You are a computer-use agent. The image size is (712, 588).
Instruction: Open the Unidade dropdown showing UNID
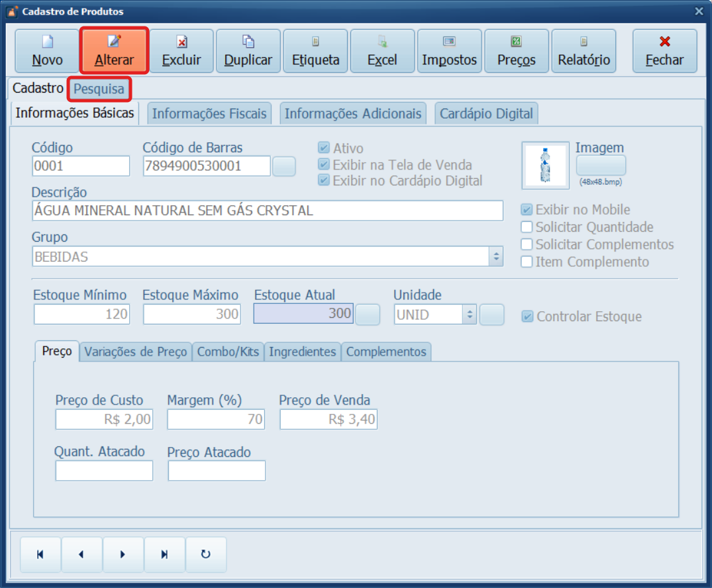tap(469, 315)
